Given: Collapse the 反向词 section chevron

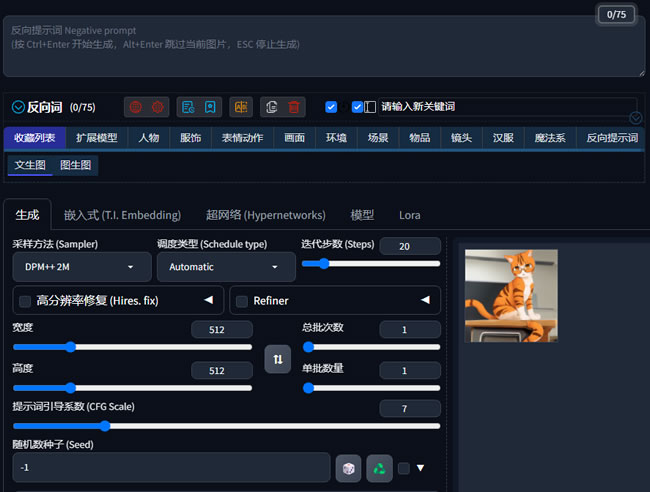Looking at the screenshot, I should pos(18,107).
